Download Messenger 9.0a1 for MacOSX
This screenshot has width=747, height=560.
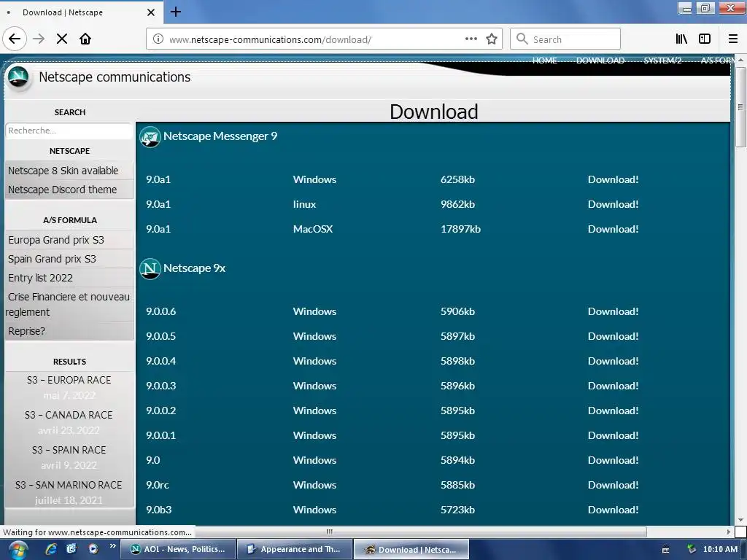click(613, 229)
